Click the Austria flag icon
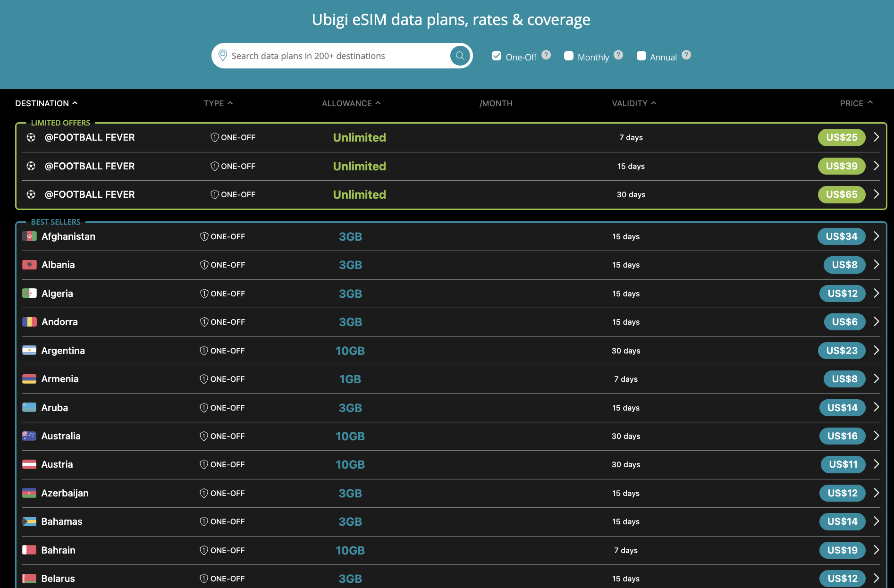The width and height of the screenshot is (894, 588). coord(29,464)
